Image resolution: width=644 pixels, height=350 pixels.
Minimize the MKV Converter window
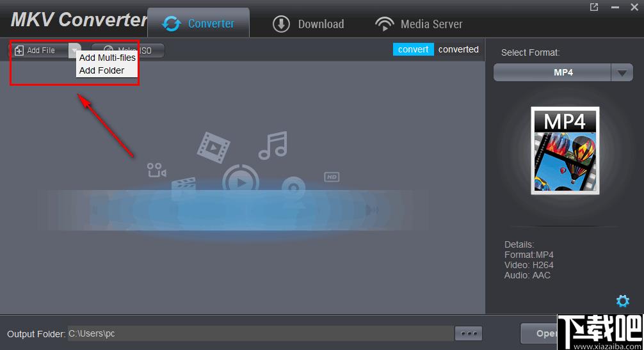click(615, 7)
